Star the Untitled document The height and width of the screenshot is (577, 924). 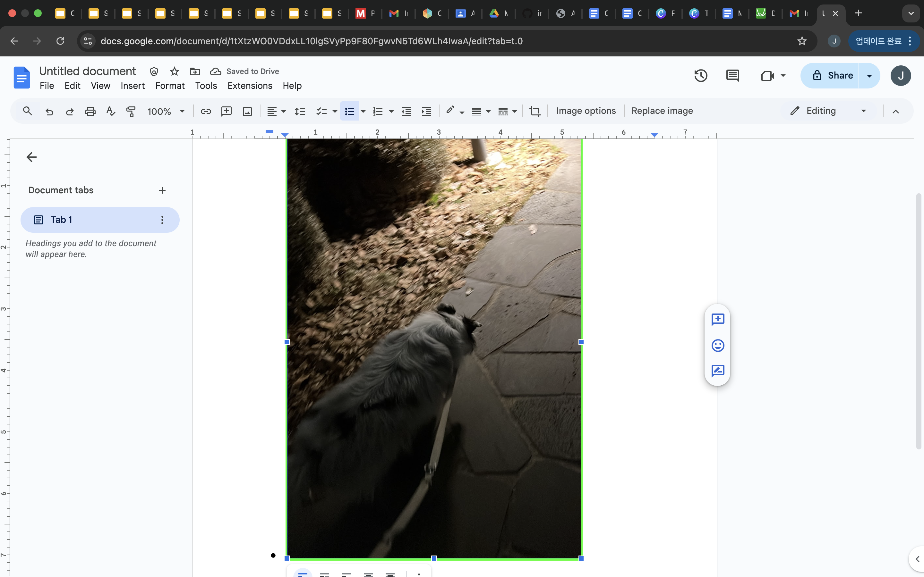click(175, 71)
